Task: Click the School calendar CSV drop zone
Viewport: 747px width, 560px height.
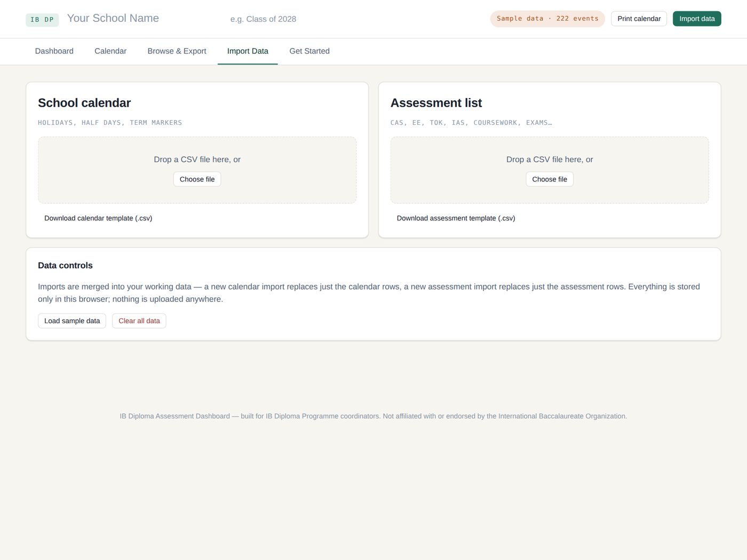Action: click(x=197, y=170)
